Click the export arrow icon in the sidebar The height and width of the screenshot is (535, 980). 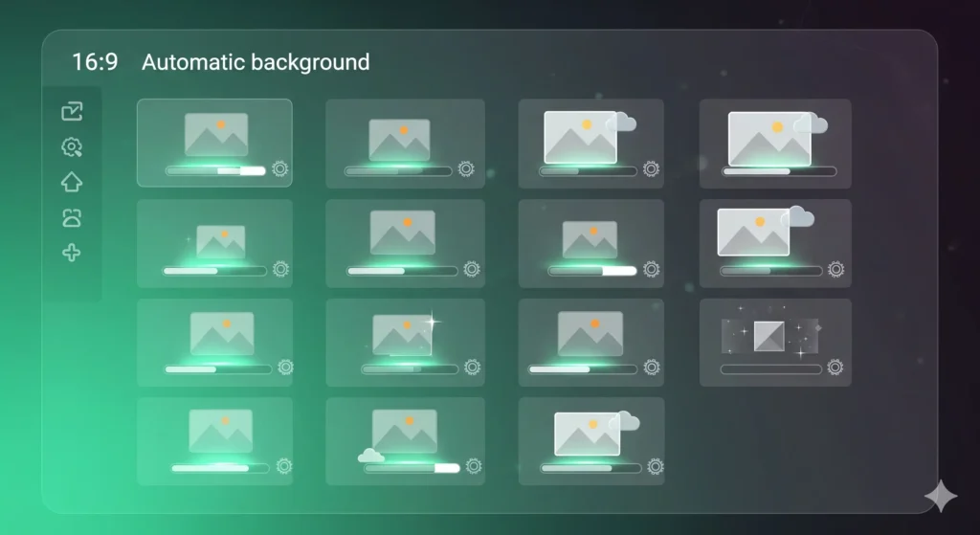click(x=72, y=112)
